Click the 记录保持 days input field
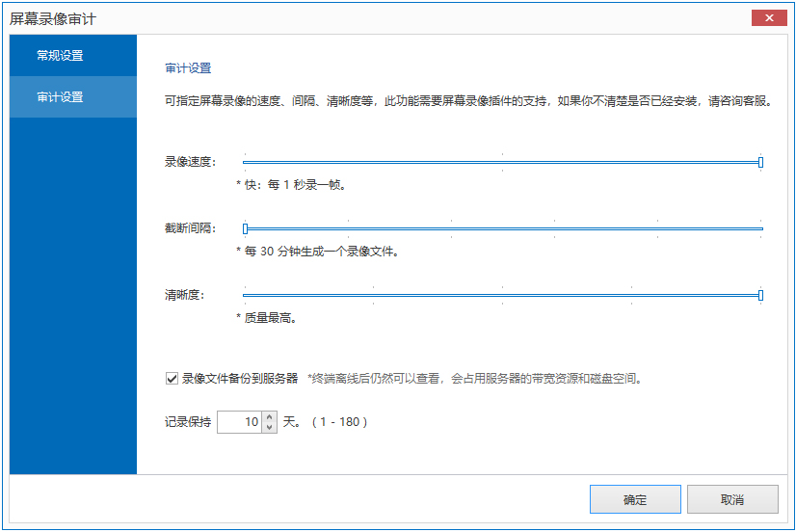The height and width of the screenshot is (532, 796). coord(239,422)
